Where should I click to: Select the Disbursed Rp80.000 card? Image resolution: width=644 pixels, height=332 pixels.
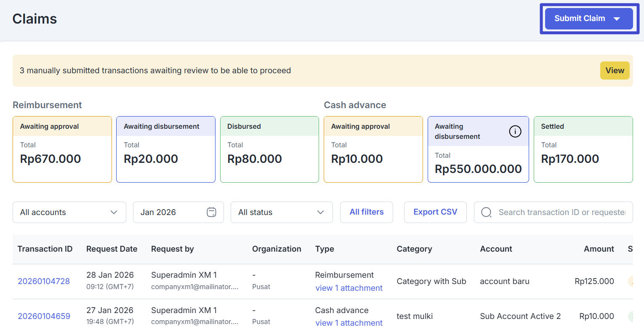pyautogui.click(x=269, y=149)
